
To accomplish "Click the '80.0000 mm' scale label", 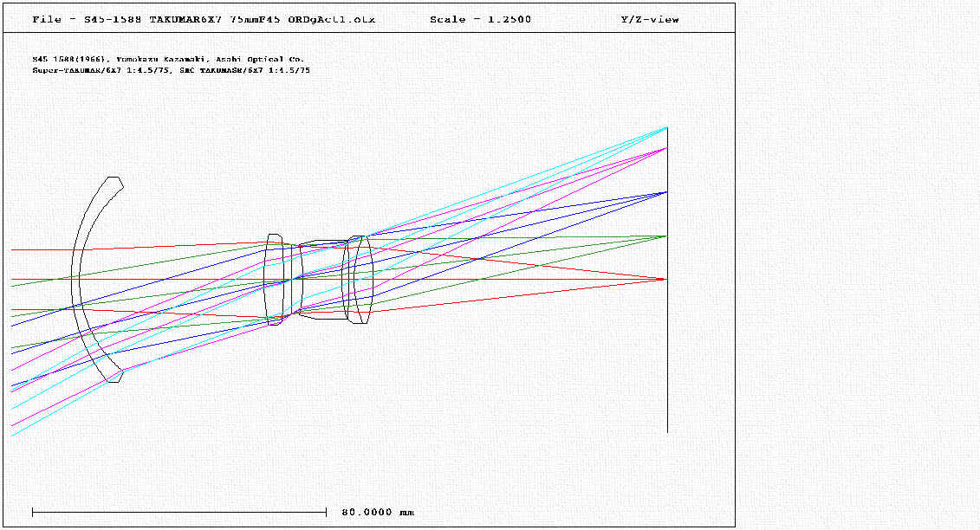I will point(378,512).
